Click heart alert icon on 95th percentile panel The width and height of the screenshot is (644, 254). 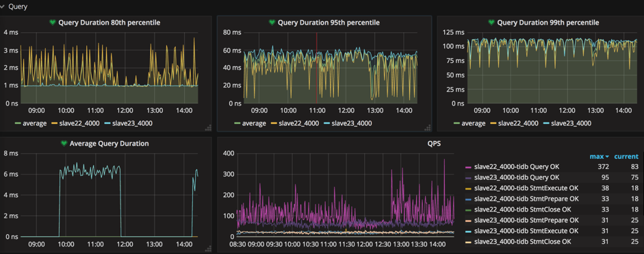272,23
